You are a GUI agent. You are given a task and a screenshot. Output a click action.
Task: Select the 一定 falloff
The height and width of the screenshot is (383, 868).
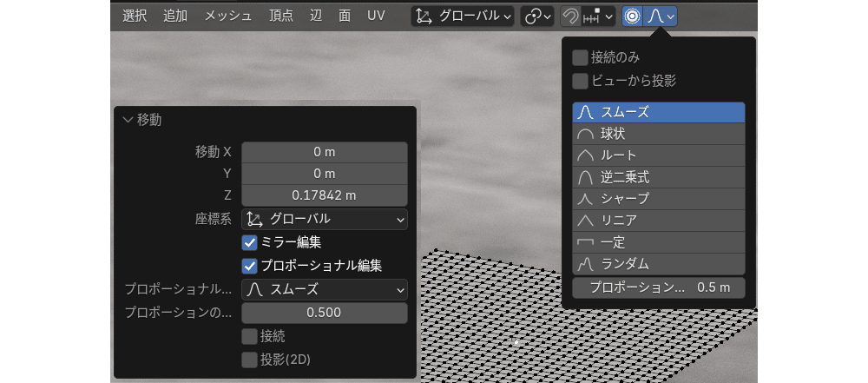[659, 242]
